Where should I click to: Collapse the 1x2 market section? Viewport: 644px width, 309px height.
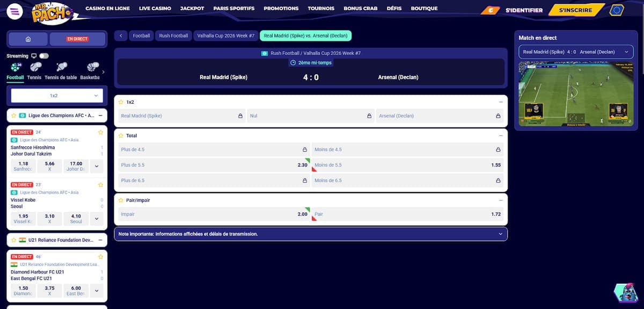(501, 102)
